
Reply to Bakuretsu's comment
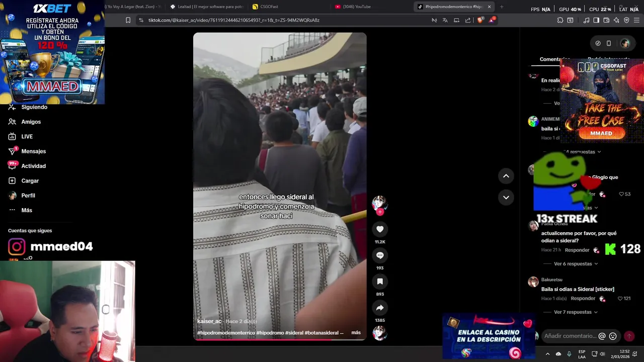click(583, 298)
